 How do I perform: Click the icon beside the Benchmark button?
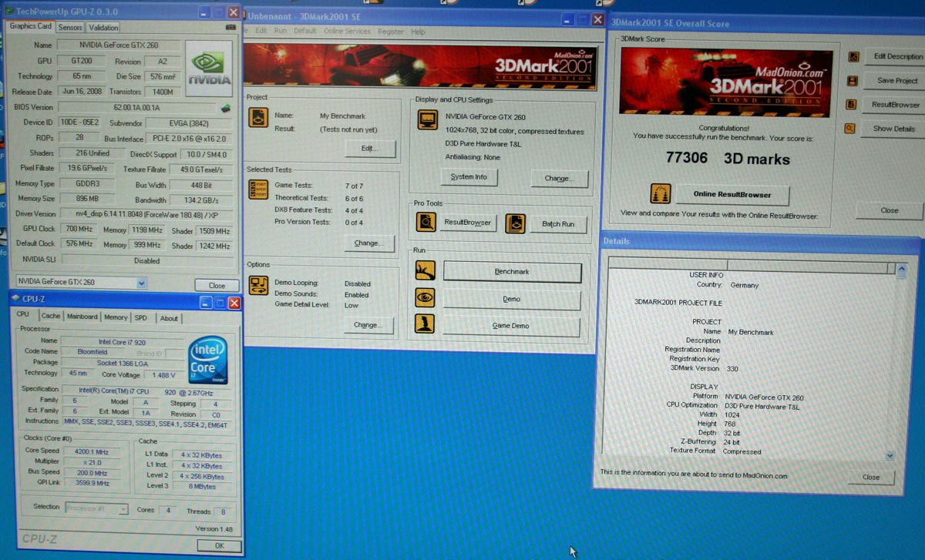pyautogui.click(x=425, y=271)
